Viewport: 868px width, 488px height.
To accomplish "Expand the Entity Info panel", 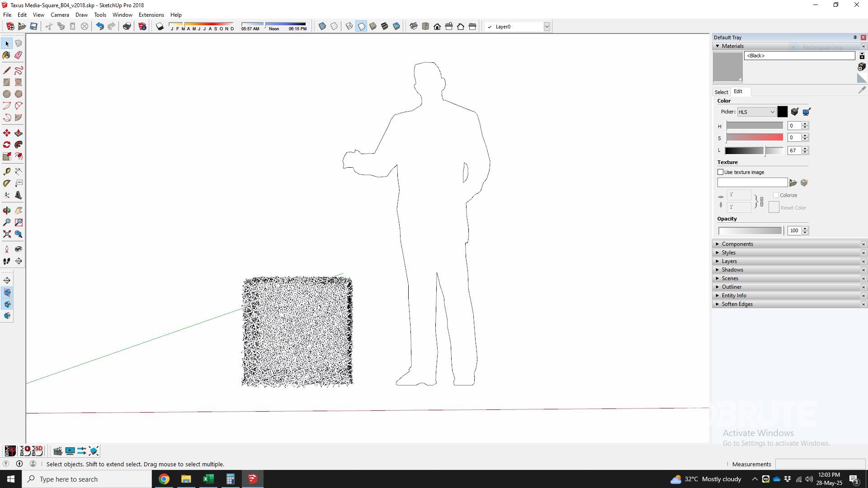I will (734, 296).
